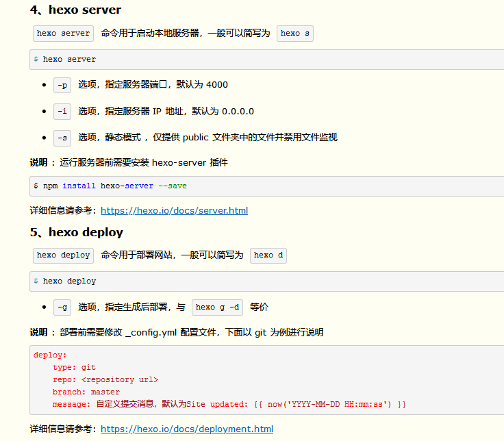
Task: Click the 'hexo g -d' code tag
Action: tap(217, 307)
